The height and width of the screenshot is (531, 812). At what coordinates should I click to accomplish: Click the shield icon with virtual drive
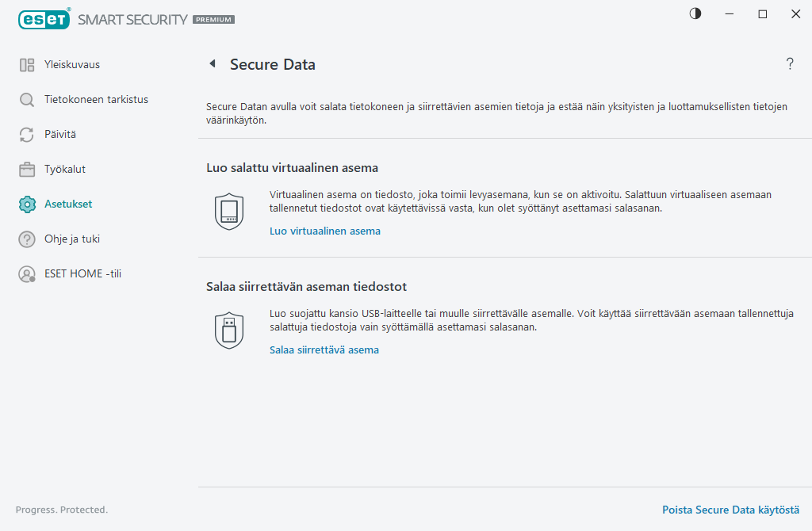point(229,210)
